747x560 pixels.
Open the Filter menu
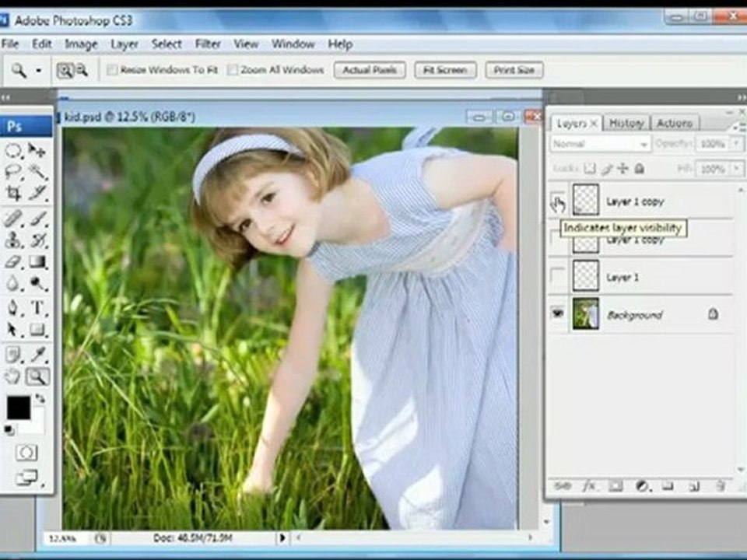[208, 44]
